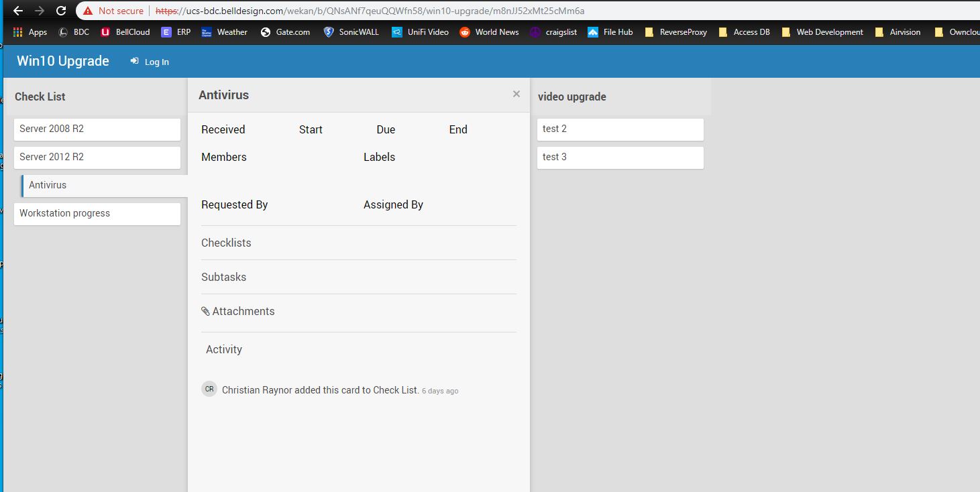This screenshot has width=980, height=492.
Task: Click the Log In link
Action: 150,62
